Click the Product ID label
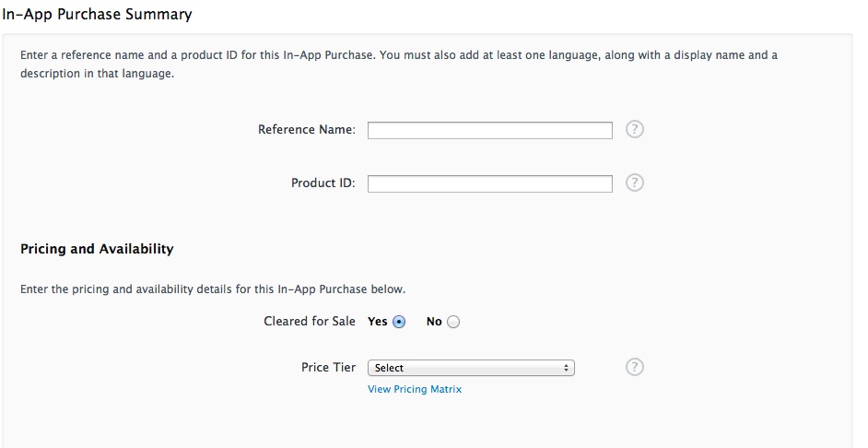Viewport: 868px width, 448px height. 323,183
